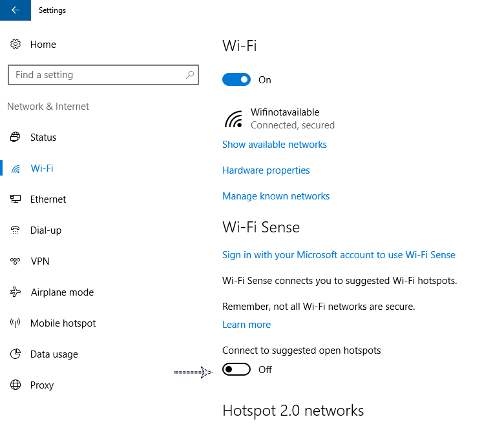Open Hardware properties link
Image resolution: width=504 pixels, height=426 pixels.
[x=266, y=170]
